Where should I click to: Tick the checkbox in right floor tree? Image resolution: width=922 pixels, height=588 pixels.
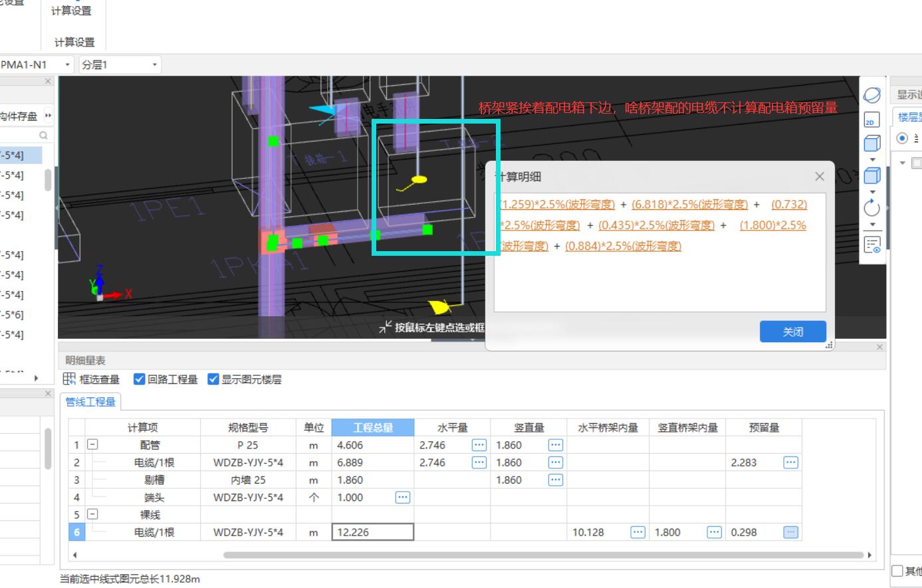[917, 163]
